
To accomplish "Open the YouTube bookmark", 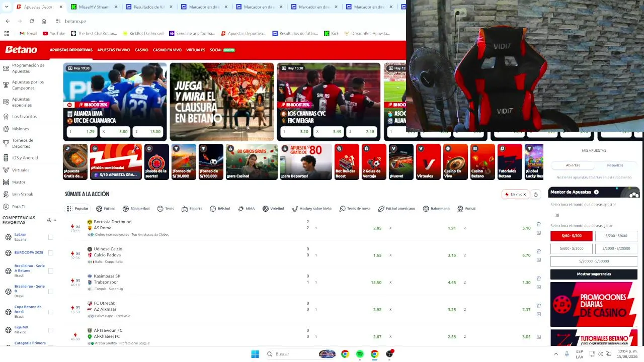I will 54,33.
